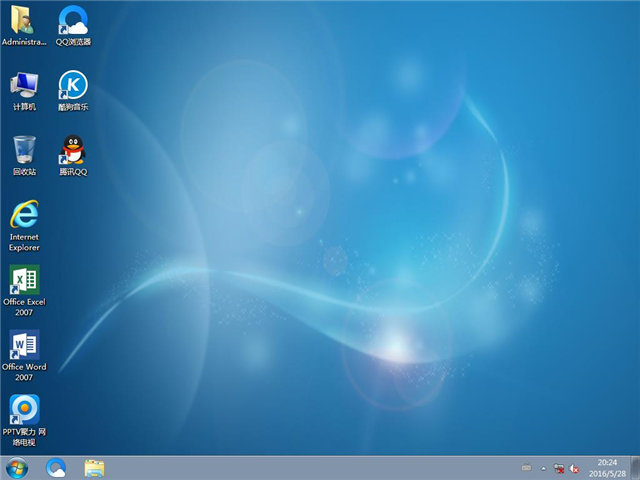640x480 pixels.
Task: Click the Show Desktop strip at taskbar end
Action: [x=635, y=467]
